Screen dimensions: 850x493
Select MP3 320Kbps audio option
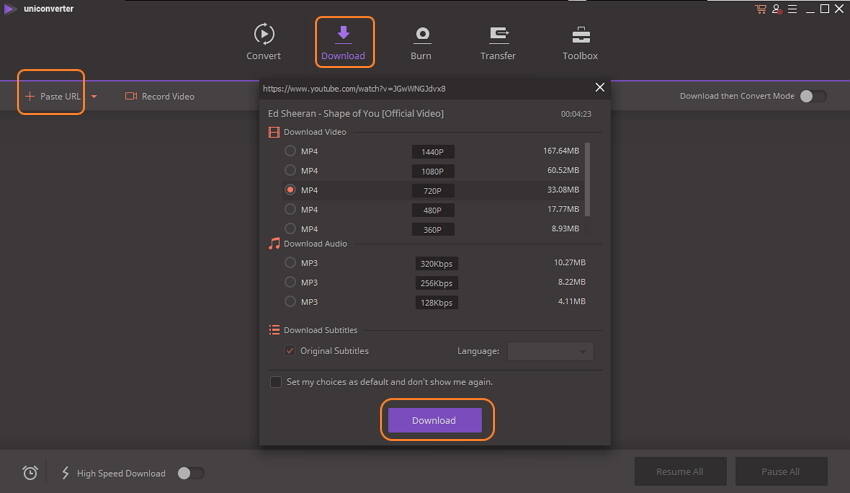click(290, 262)
